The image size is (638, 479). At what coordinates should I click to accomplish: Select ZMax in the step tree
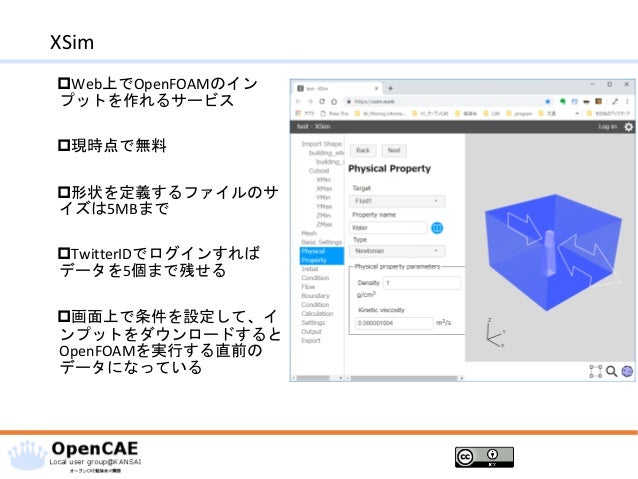(x=324, y=224)
